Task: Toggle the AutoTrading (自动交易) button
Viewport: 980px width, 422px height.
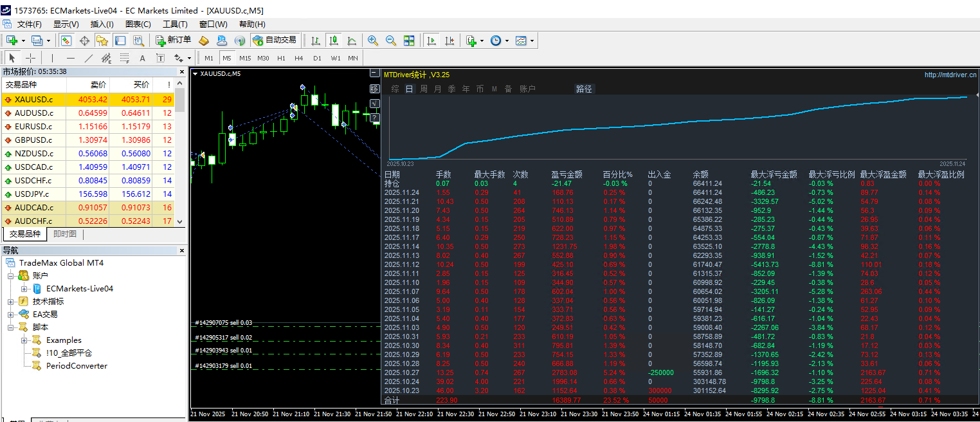Action: point(275,40)
